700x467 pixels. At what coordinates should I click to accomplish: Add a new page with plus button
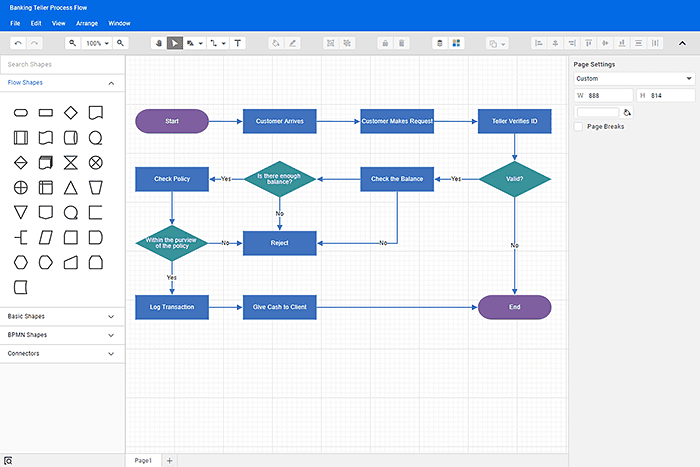[170, 460]
